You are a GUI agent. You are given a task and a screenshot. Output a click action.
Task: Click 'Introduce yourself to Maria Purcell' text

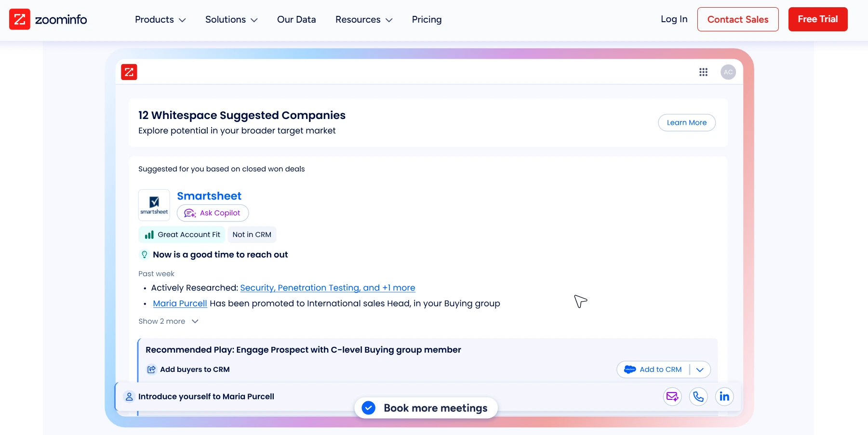[206, 396]
